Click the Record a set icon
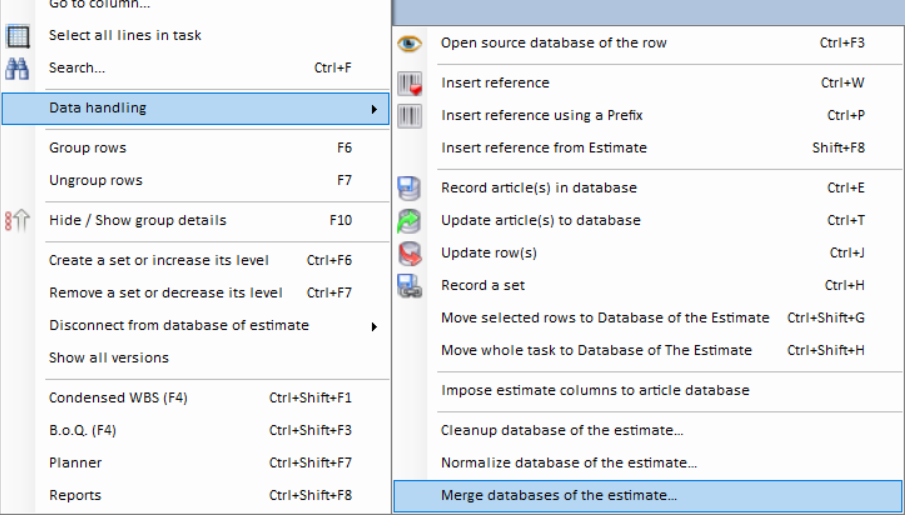 click(x=410, y=285)
